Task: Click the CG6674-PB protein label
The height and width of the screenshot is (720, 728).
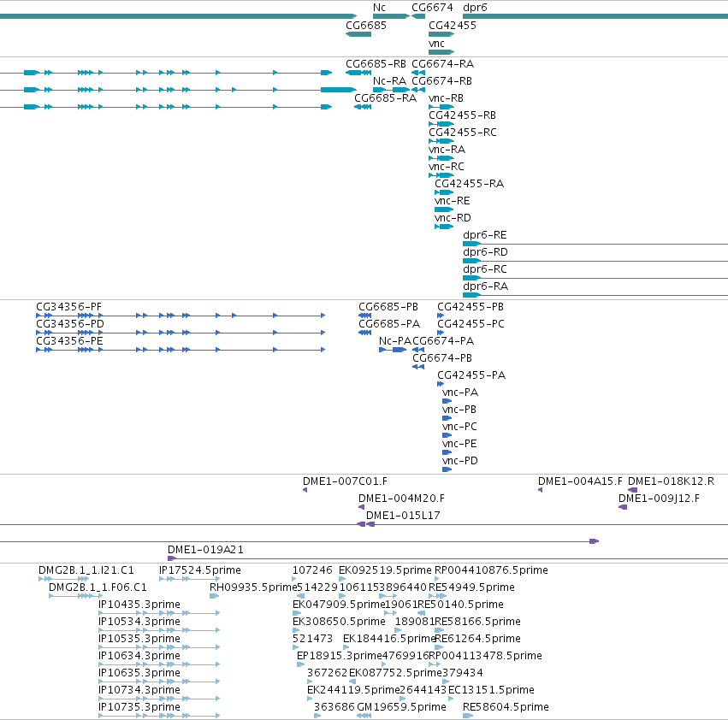Action: (x=442, y=358)
